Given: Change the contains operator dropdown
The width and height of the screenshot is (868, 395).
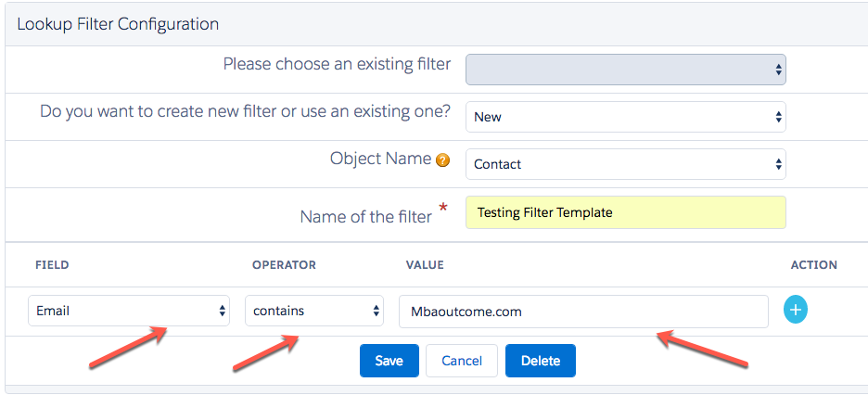Looking at the screenshot, I should (x=313, y=311).
